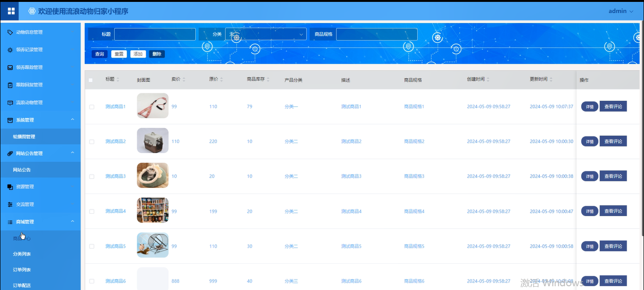The height and width of the screenshot is (290, 644).
Task: Click the gear icon for 领养记录管理
Action: [x=10, y=50]
